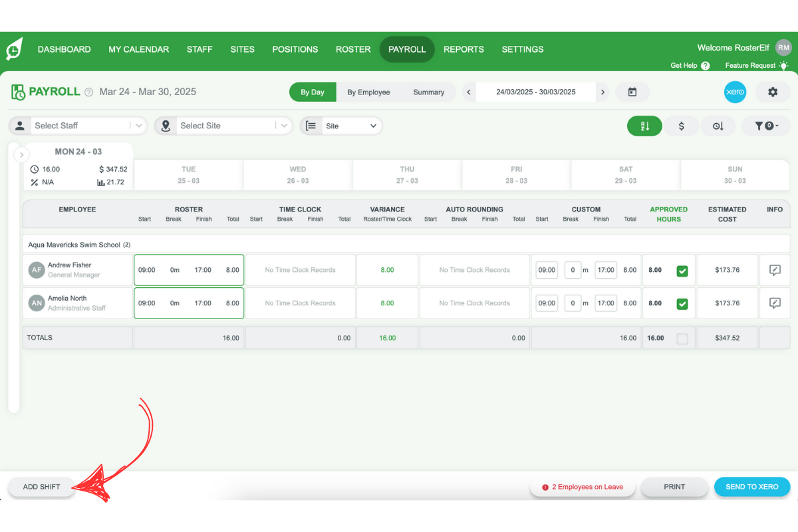
Task: Open the calendar date picker icon
Action: coord(632,92)
